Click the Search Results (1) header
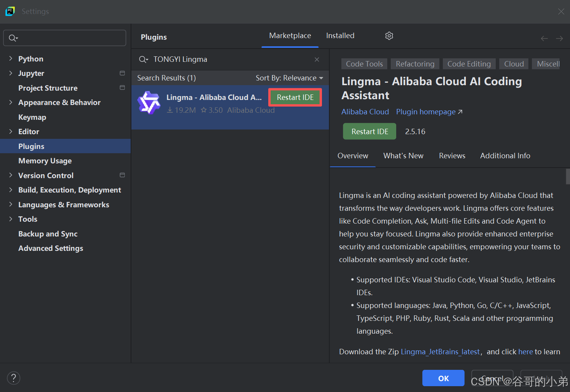570x392 pixels. [x=166, y=78]
